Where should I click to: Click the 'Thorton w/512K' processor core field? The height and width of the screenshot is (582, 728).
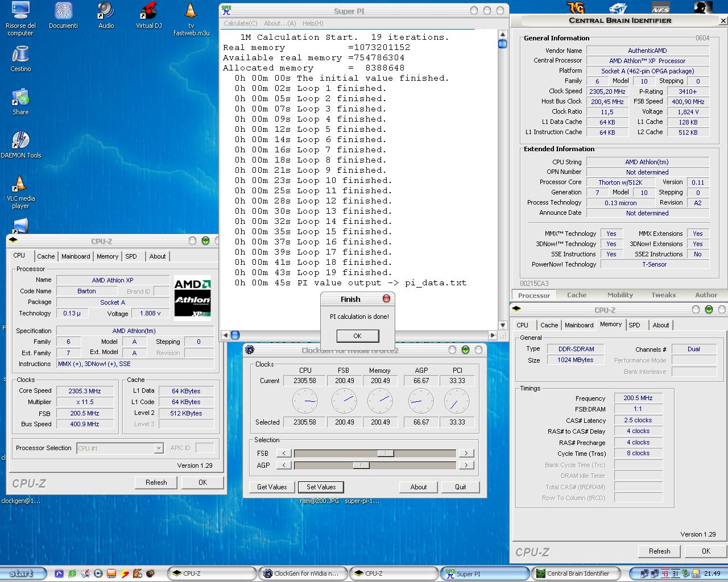point(620,182)
